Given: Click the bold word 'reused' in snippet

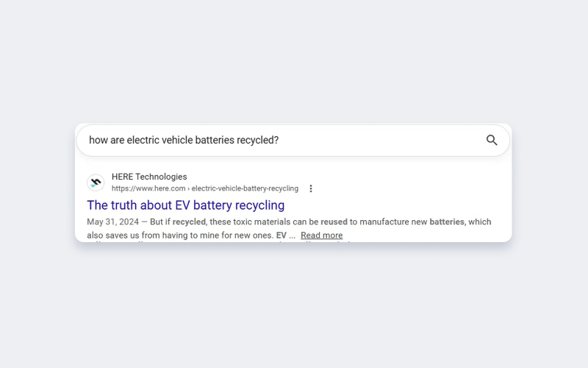Looking at the screenshot, I should (334, 222).
